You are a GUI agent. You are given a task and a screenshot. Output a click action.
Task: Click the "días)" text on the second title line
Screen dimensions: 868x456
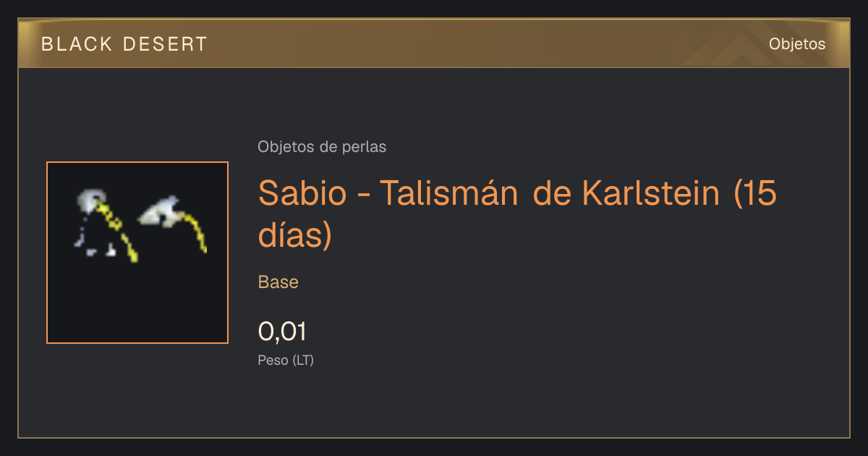pyautogui.click(x=295, y=235)
